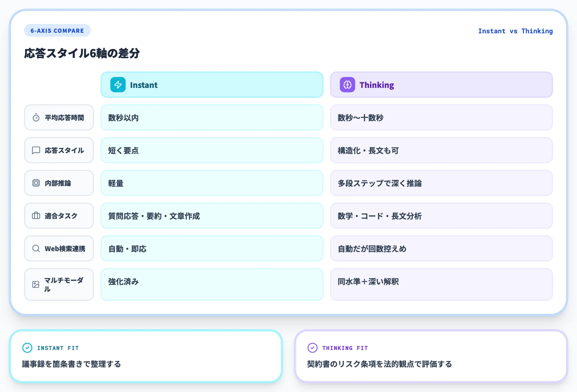Select the Thinking column header

[x=441, y=85]
